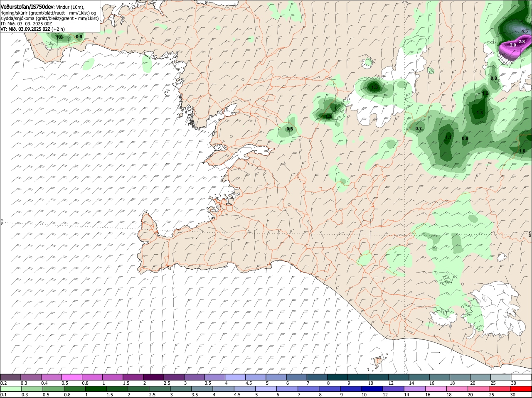Click the 0.1 label in the lower legend
This screenshot has width=532, height=398.
click(3, 395)
